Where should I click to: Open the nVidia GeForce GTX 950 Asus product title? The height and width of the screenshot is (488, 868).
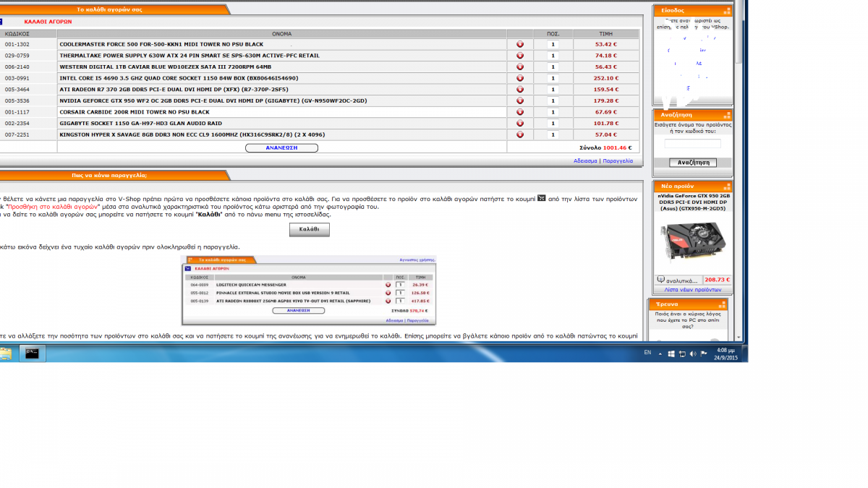693,202
